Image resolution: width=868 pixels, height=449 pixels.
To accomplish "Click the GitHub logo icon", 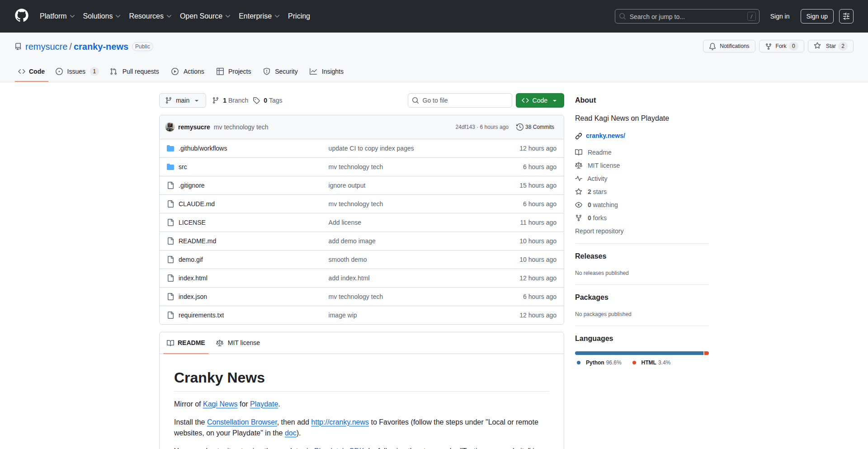I will coord(22,16).
